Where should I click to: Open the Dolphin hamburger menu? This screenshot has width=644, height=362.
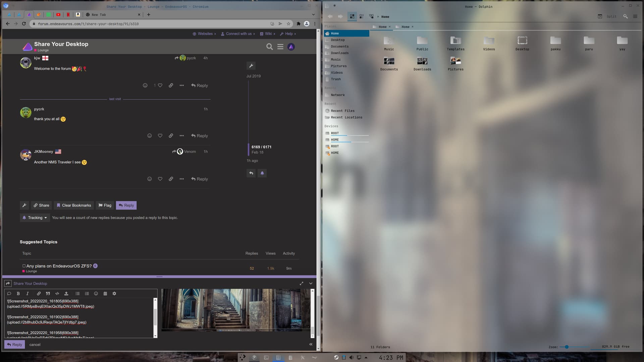635,16
